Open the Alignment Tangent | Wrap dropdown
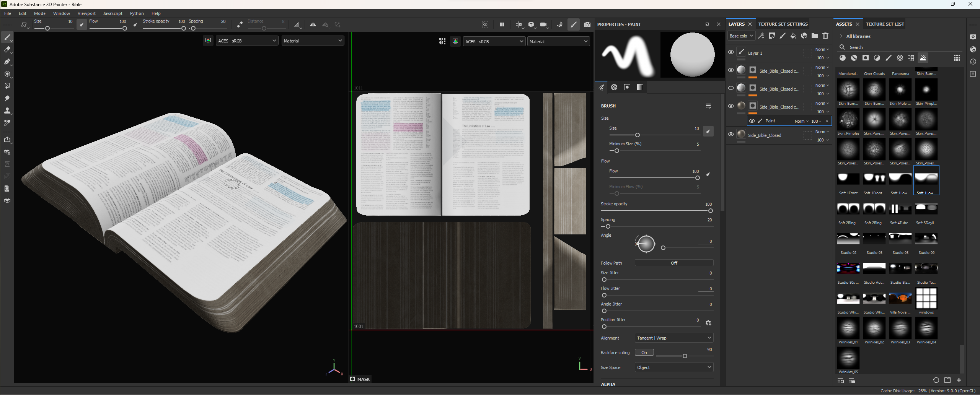The height and width of the screenshot is (395, 980). coord(673,338)
